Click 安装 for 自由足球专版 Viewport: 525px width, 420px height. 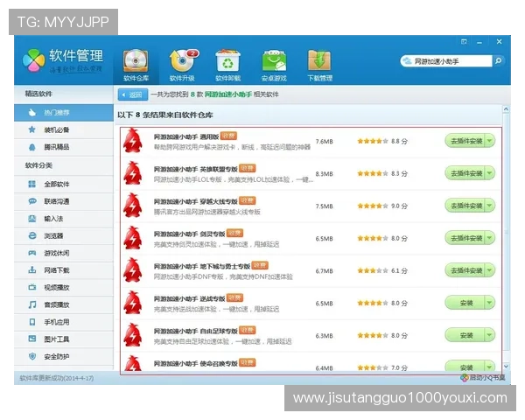pyautogui.click(x=465, y=335)
